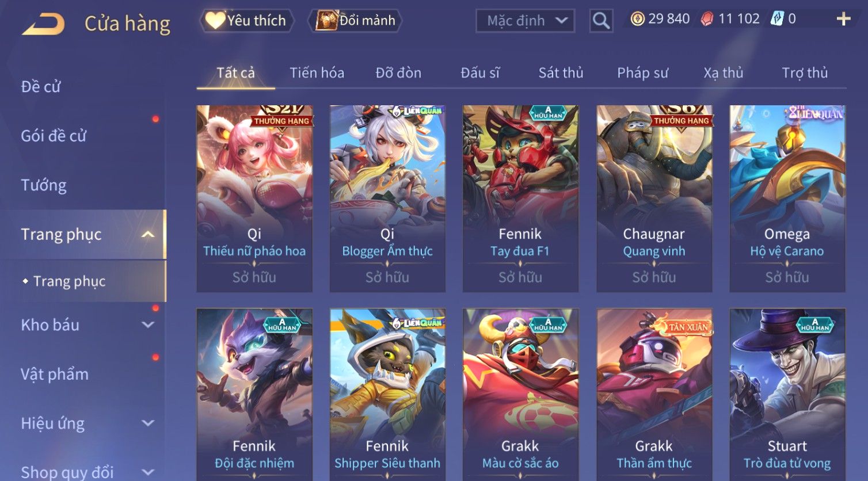
Task: Tap the plus icon to add currency
Action: (x=843, y=20)
